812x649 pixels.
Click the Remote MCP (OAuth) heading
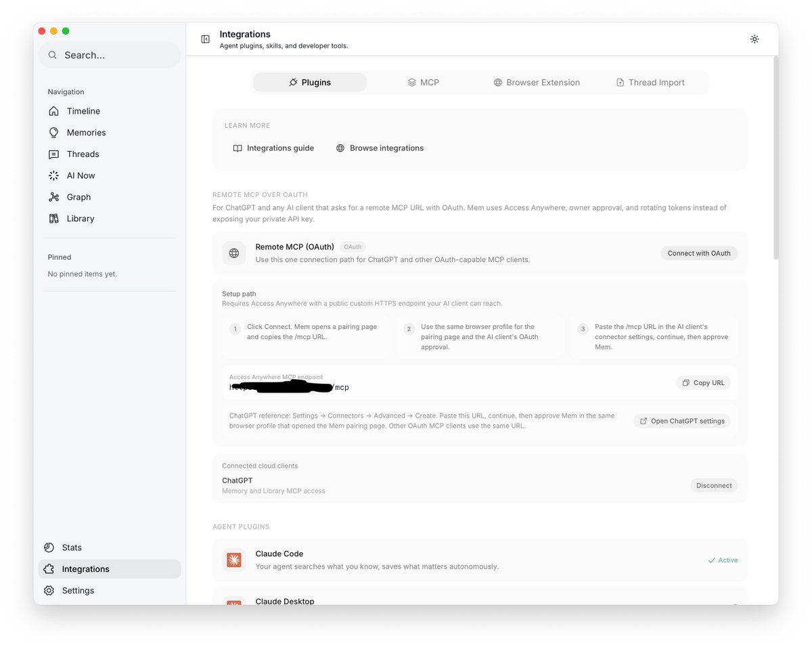coord(295,247)
